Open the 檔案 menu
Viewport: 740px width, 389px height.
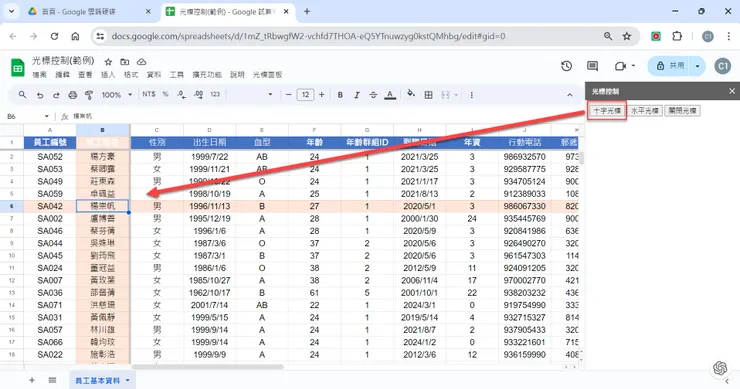pyautogui.click(x=39, y=75)
